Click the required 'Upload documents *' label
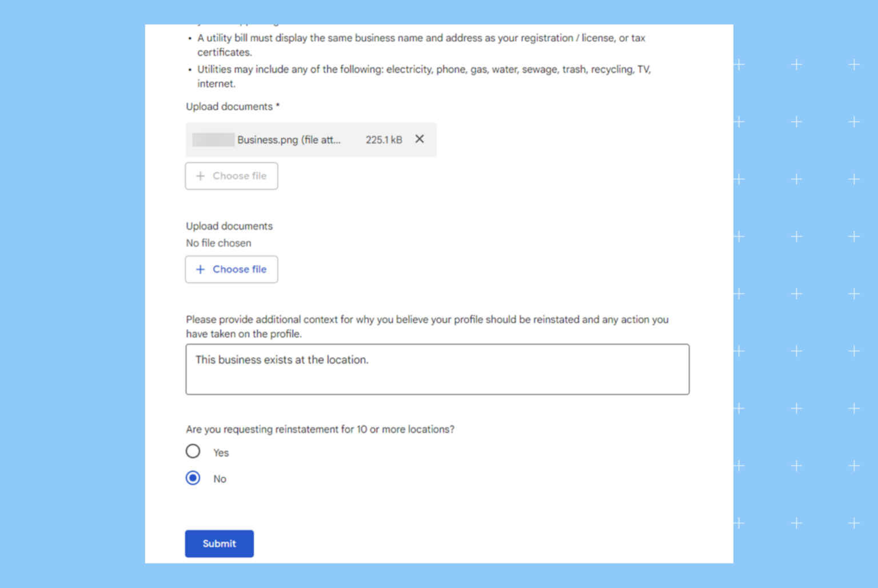Viewport: 878px width, 588px height. 232,106
